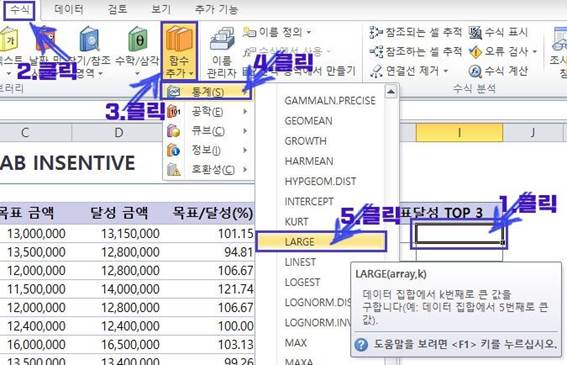Screen dimensions: 567x365
Task: Select INTERCEPT function
Action: point(309,201)
